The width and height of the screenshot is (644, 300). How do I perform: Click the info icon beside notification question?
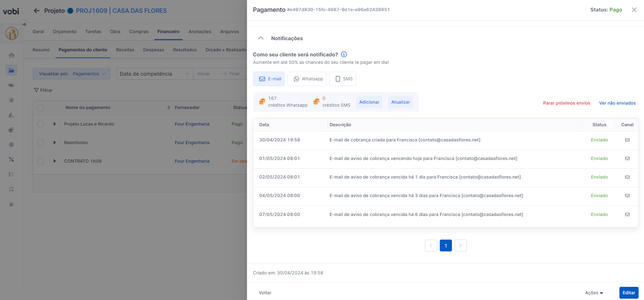click(x=344, y=54)
